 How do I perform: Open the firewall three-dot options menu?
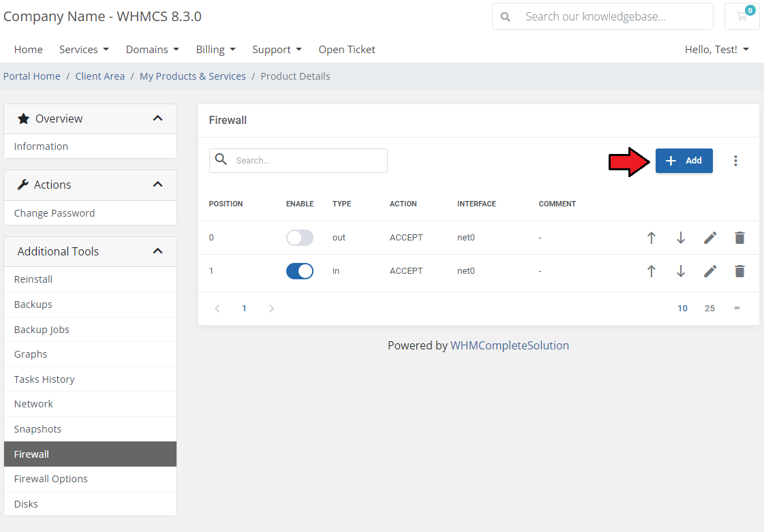coord(736,161)
